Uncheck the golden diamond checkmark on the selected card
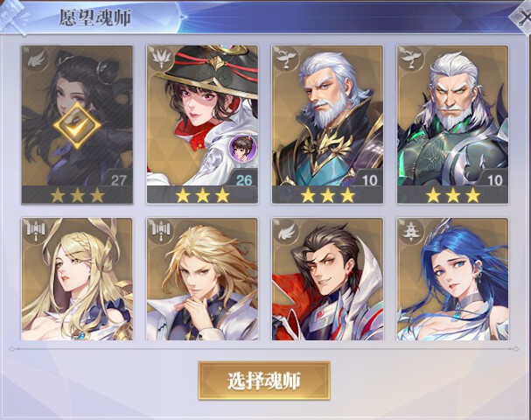 (77, 125)
